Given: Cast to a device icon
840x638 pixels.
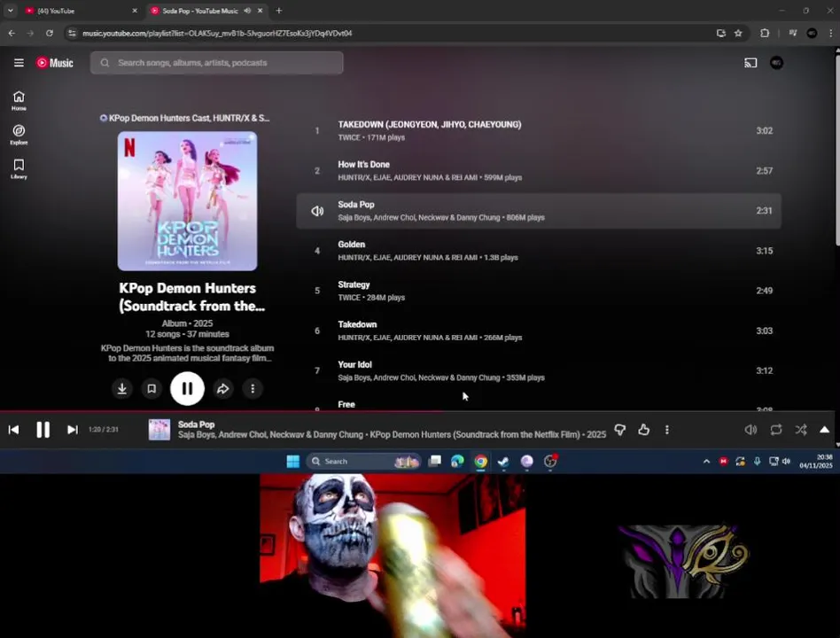Looking at the screenshot, I should [x=751, y=63].
